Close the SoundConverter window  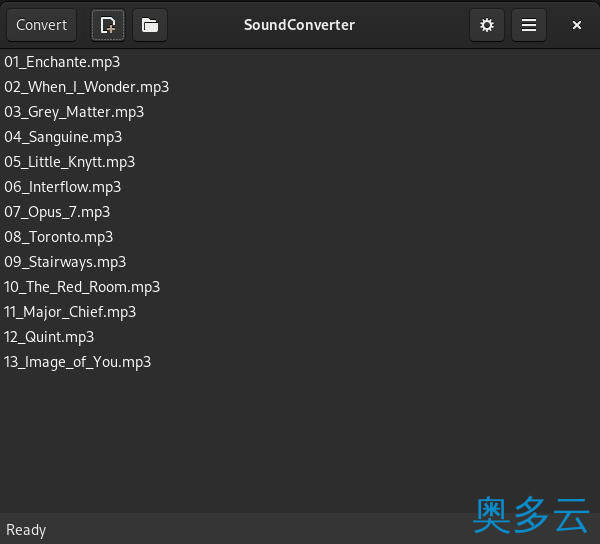577,25
